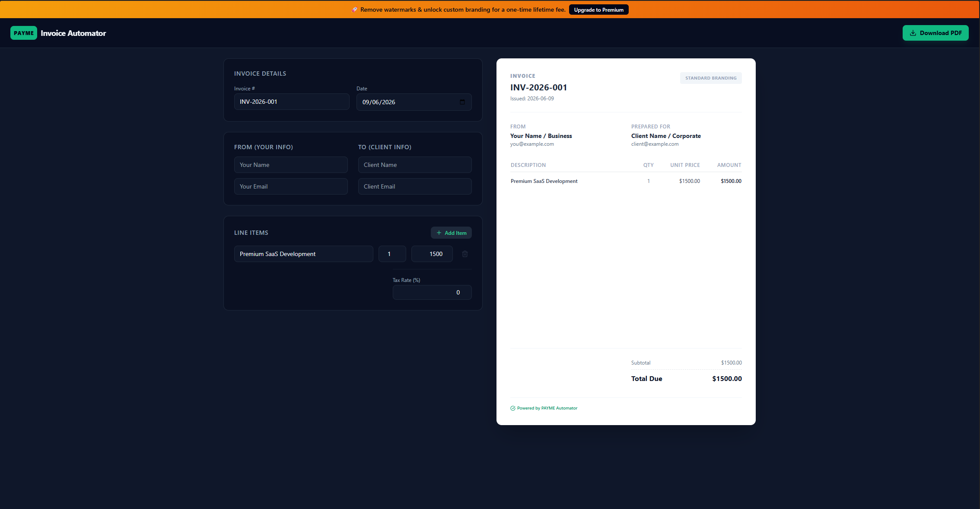Edit the Tax Rate (%) field
Image resolution: width=980 pixels, height=509 pixels.
(432, 292)
